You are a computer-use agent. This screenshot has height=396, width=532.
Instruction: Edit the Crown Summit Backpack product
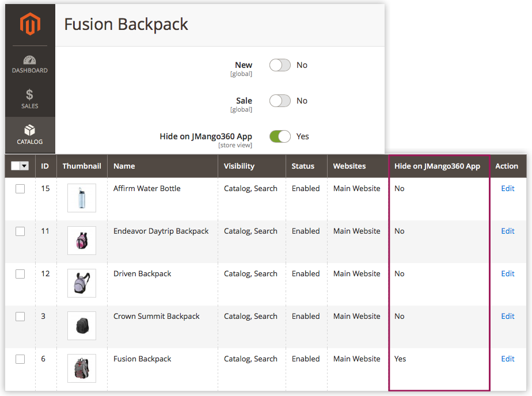[508, 317]
